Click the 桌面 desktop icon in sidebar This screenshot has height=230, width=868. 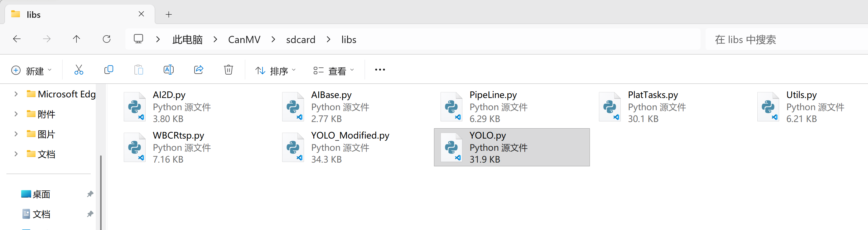tap(26, 194)
